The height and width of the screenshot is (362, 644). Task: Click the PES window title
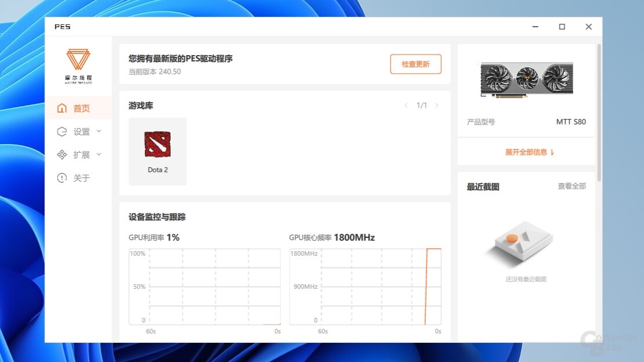[x=63, y=27]
